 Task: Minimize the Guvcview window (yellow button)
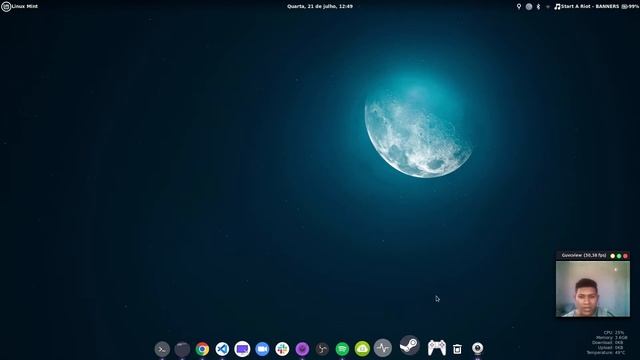click(612, 256)
